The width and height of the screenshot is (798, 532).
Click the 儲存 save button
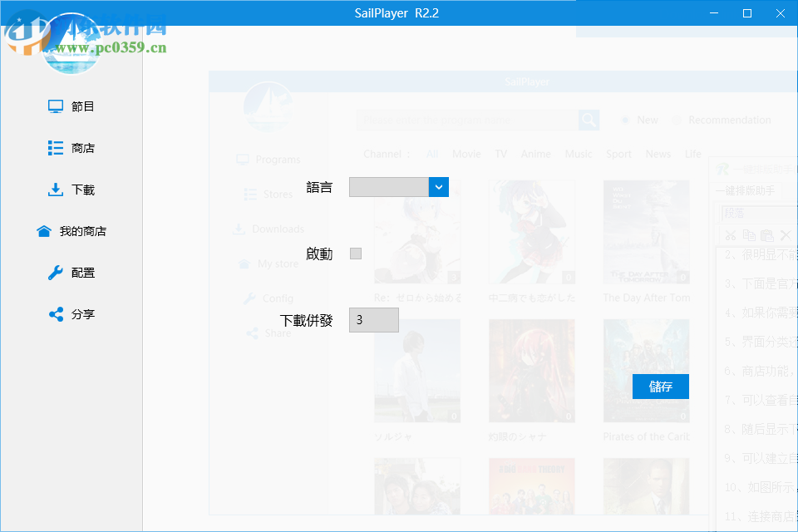tap(660, 387)
